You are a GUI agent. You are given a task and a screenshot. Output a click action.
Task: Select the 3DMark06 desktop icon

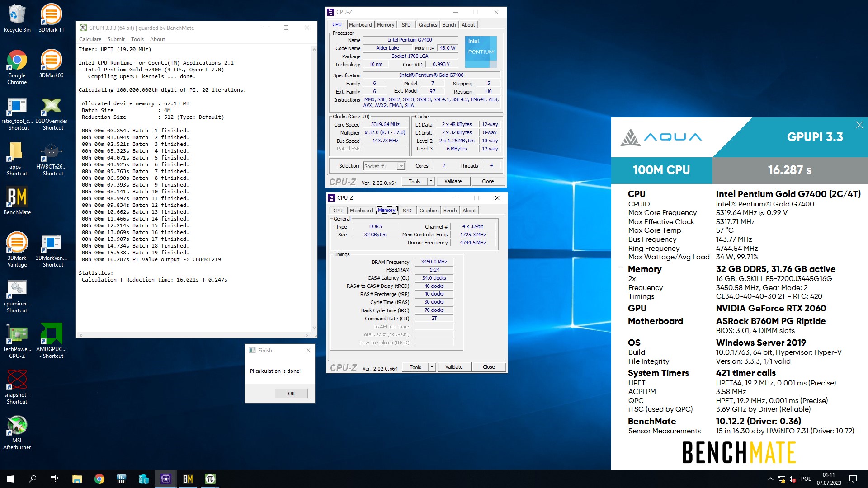point(51,64)
